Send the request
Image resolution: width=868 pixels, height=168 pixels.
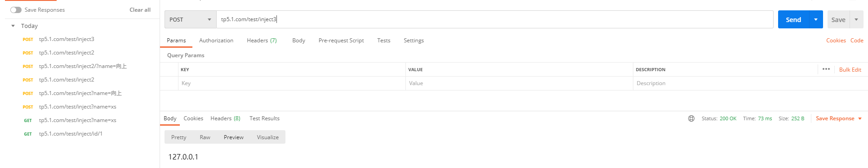click(x=793, y=19)
